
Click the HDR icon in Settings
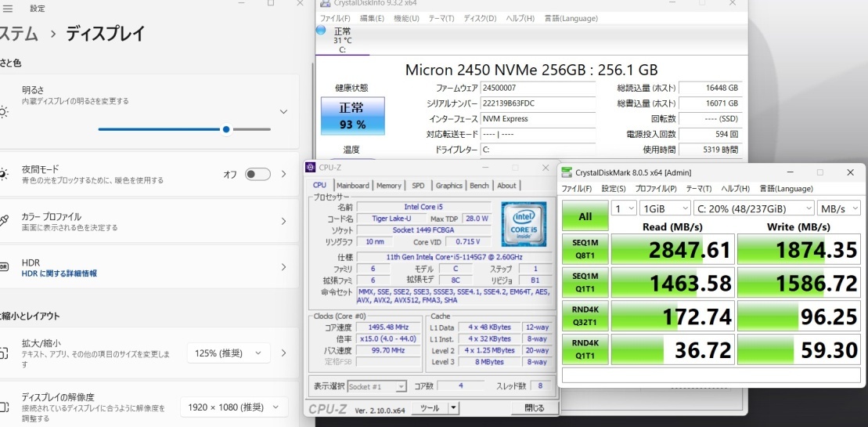point(3,267)
